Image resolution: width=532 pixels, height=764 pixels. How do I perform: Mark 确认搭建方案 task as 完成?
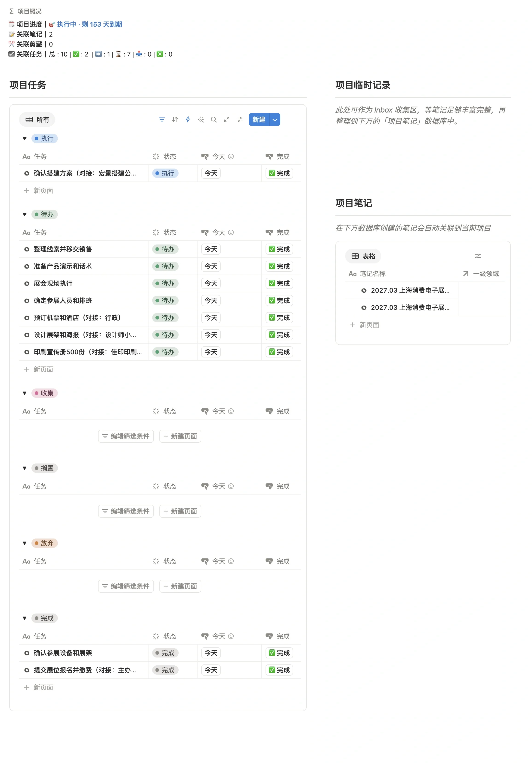pyautogui.click(x=279, y=173)
